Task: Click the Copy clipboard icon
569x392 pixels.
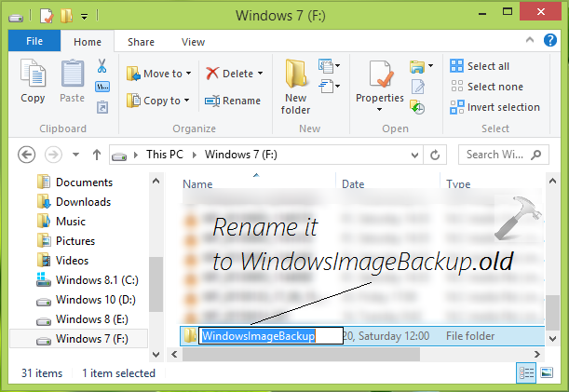Action: pos(33,74)
